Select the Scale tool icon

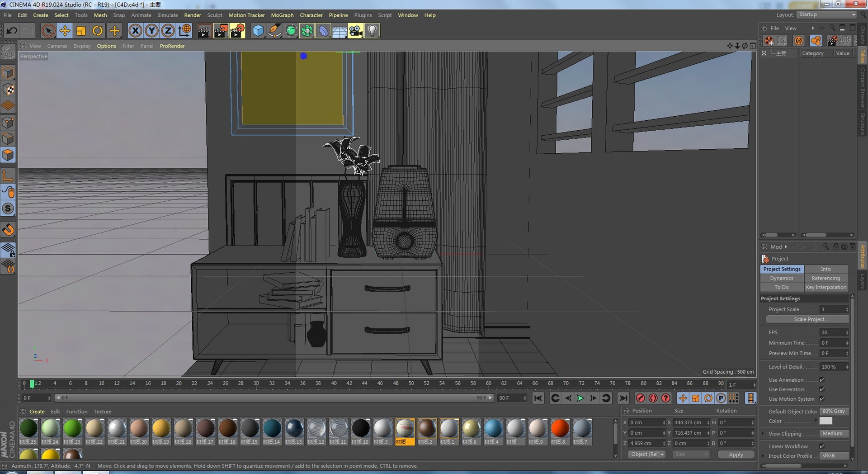click(x=81, y=31)
